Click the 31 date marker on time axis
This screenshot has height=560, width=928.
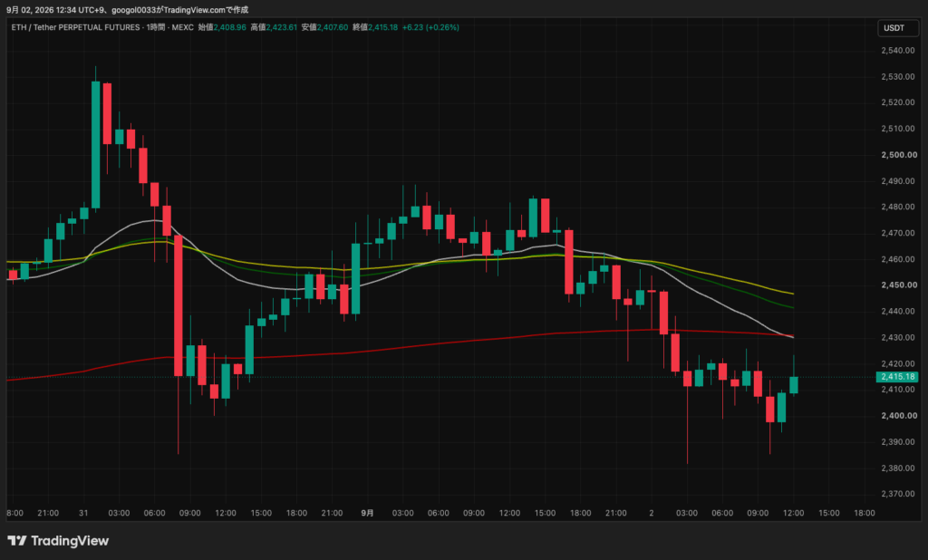click(x=83, y=513)
